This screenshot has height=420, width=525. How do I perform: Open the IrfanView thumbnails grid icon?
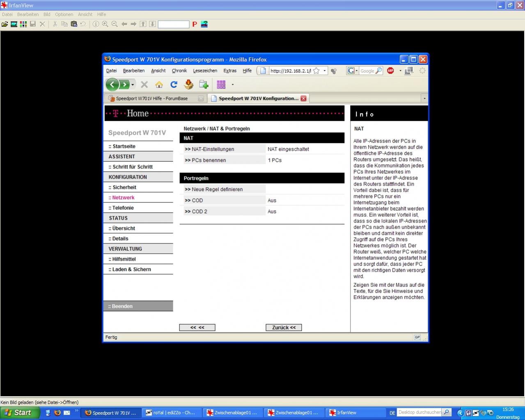click(23, 24)
